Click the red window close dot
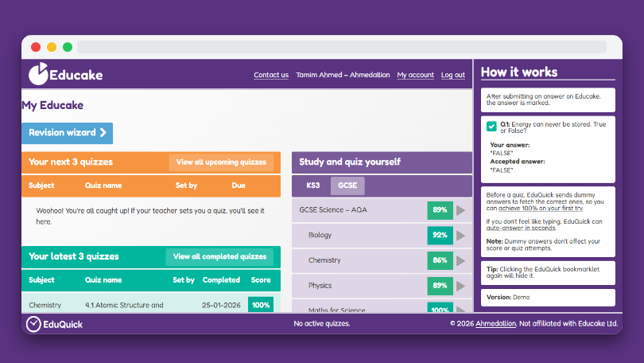Screen dimensions: 644x363 coord(36,47)
